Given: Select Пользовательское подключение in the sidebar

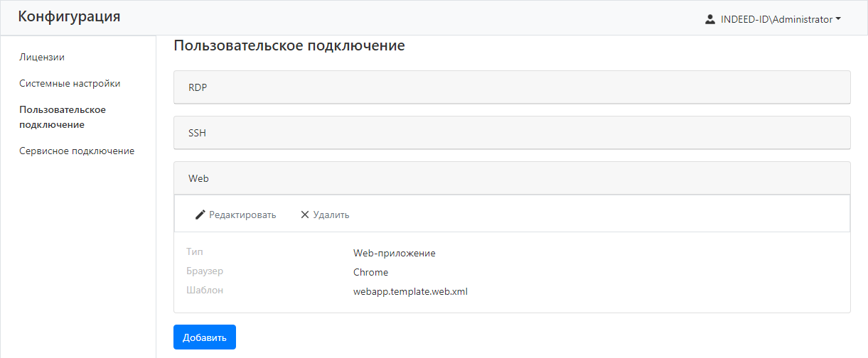Looking at the screenshot, I should point(63,117).
